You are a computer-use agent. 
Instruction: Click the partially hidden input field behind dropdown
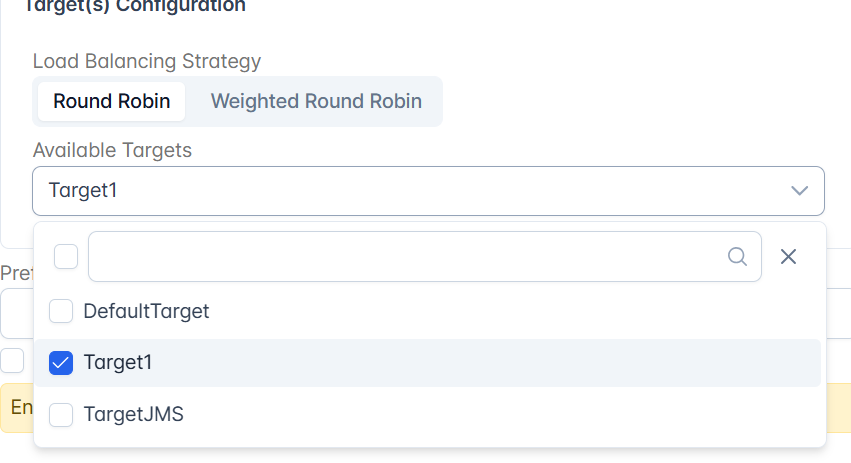(16, 313)
